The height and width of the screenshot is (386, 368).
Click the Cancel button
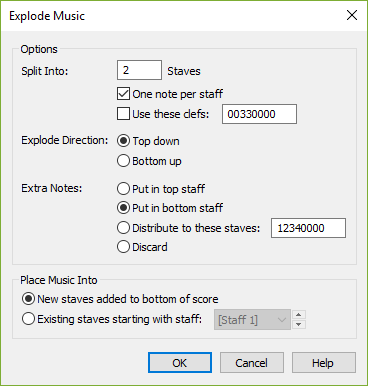click(x=252, y=363)
